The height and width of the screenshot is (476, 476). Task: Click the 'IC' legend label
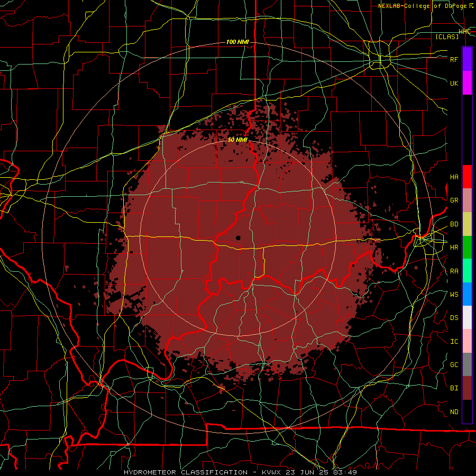tap(454, 342)
